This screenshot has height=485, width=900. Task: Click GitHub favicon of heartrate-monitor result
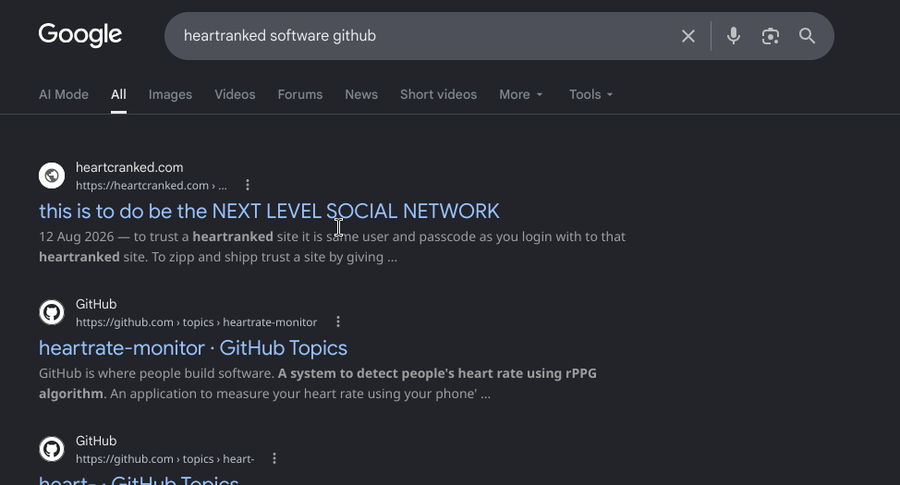point(52,312)
